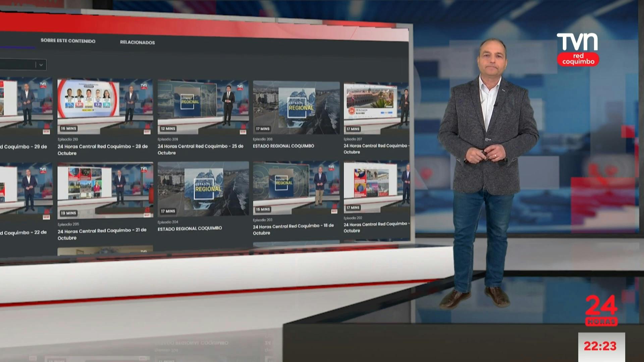This screenshot has height=362, width=644.
Task: Click title '24 Horas Central Red Coquimbo - 21 de Octubre'
Action: pyautogui.click(x=102, y=234)
